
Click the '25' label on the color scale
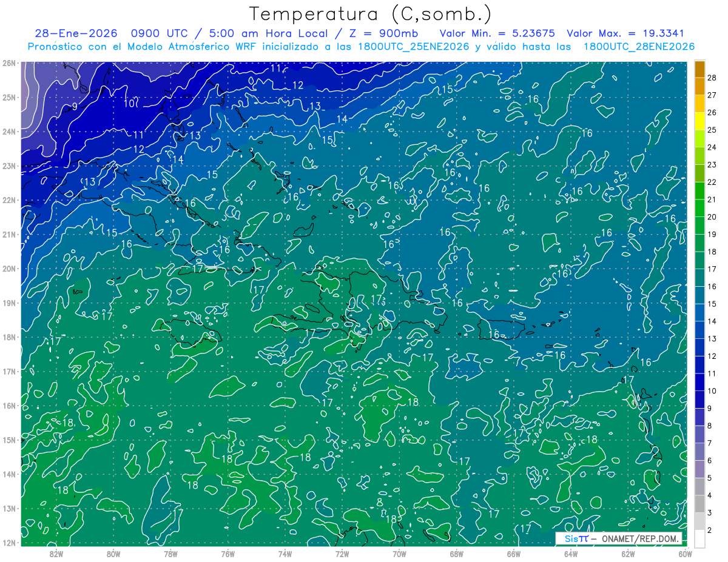coord(712,130)
